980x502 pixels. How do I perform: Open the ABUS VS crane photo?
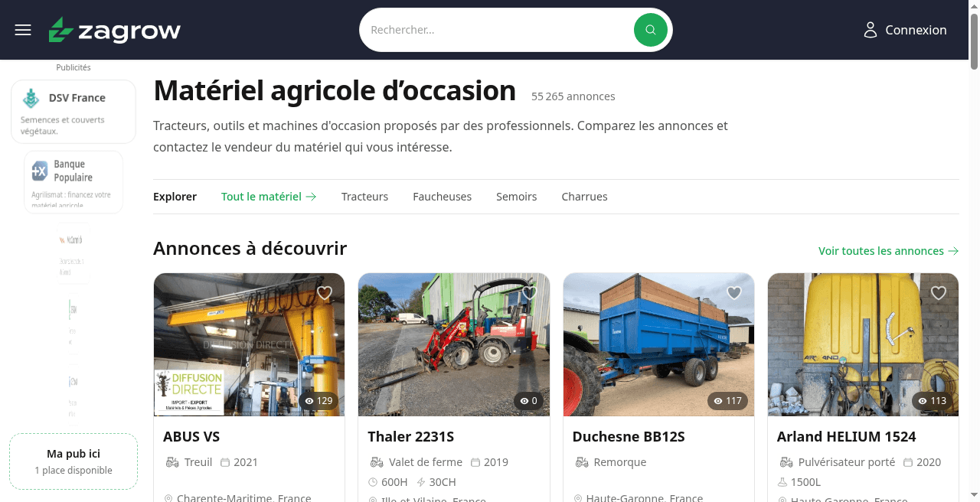point(249,344)
